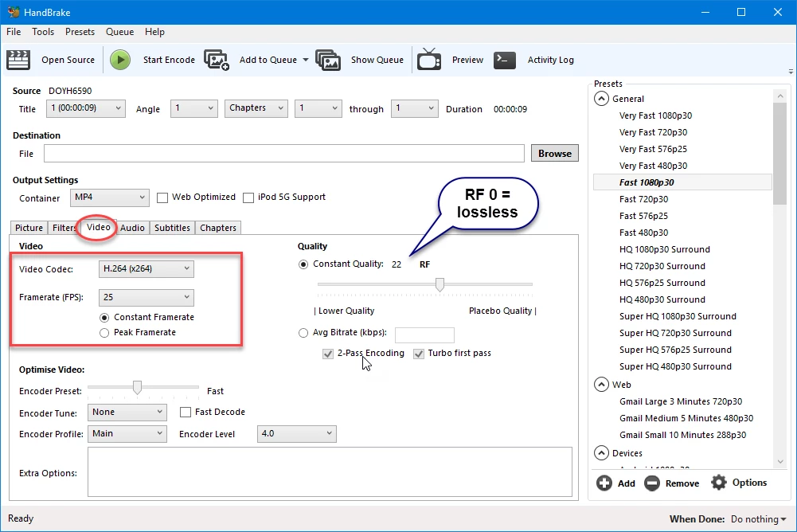The width and height of the screenshot is (797, 532).
Task: Click the Remove preset label
Action: pos(682,483)
